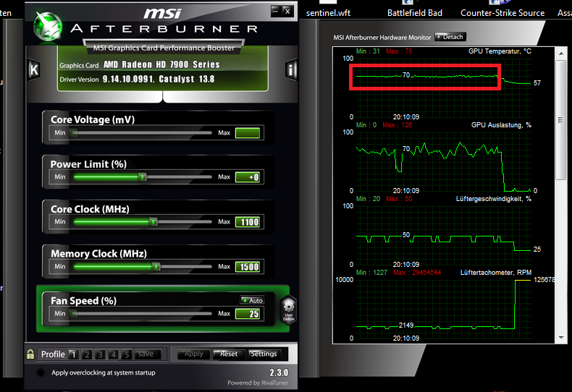Detach the hardware monitor panel

[x=450, y=37]
